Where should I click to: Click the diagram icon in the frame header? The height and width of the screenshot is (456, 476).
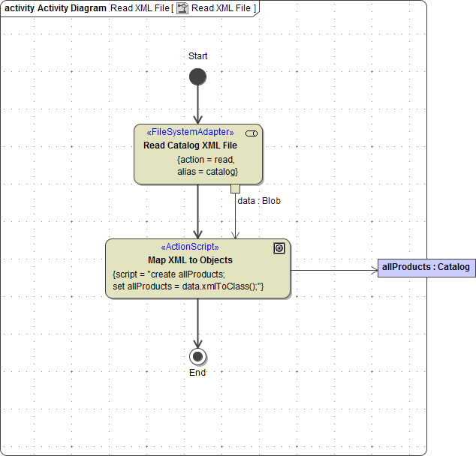point(182,8)
